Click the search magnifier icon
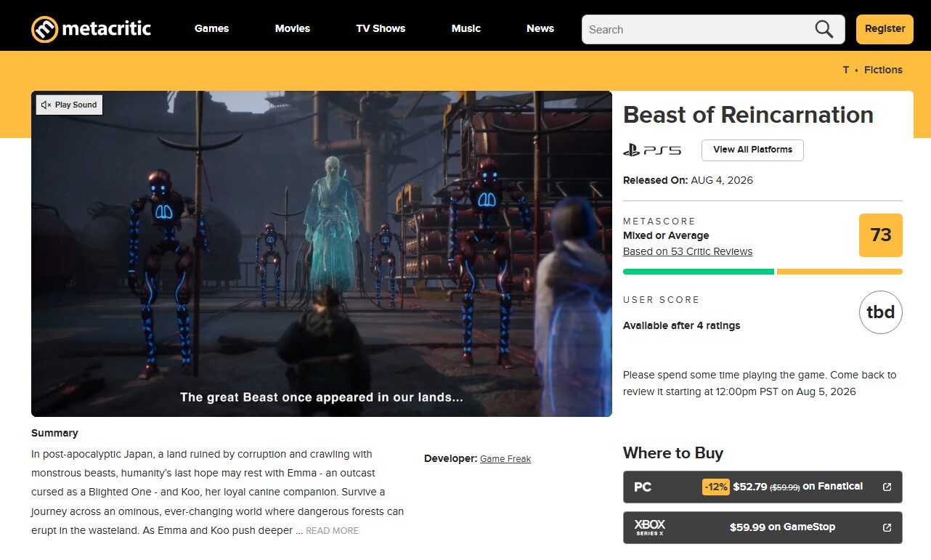This screenshot has height=560, width=931. pos(824,29)
